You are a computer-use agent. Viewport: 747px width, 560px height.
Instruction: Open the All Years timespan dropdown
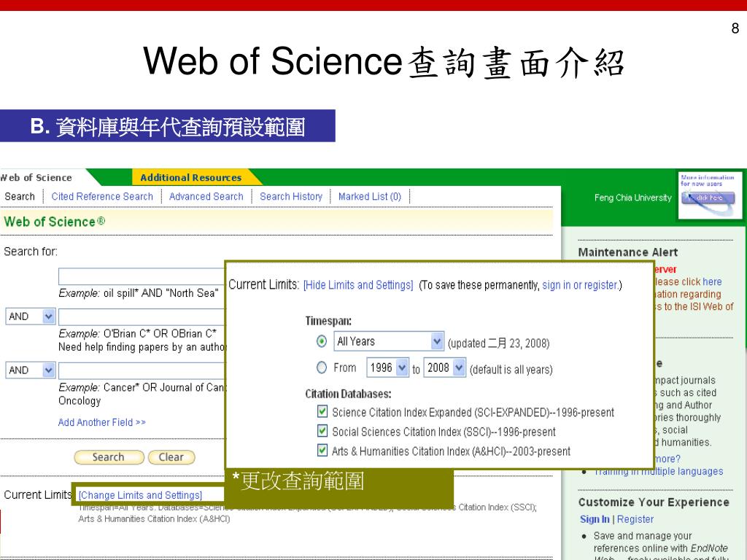pyautogui.click(x=389, y=341)
